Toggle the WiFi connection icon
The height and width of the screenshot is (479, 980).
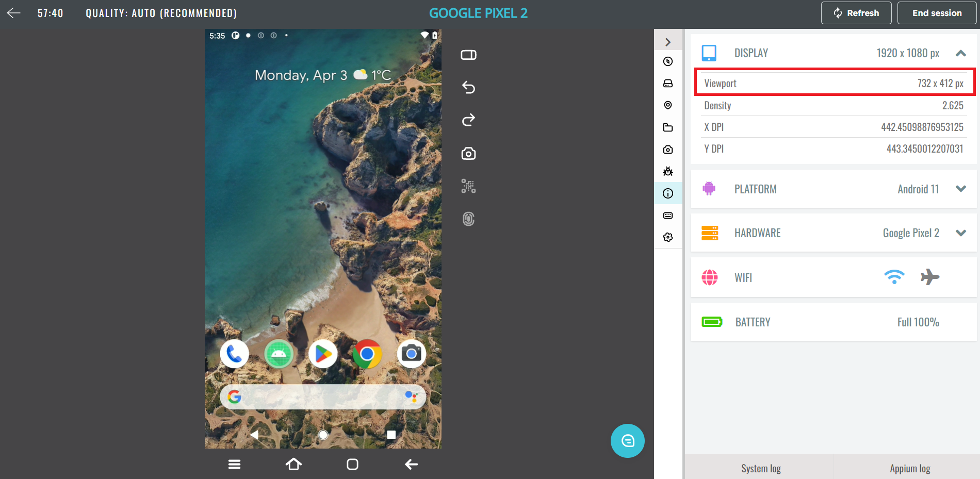[x=894, y=277]
